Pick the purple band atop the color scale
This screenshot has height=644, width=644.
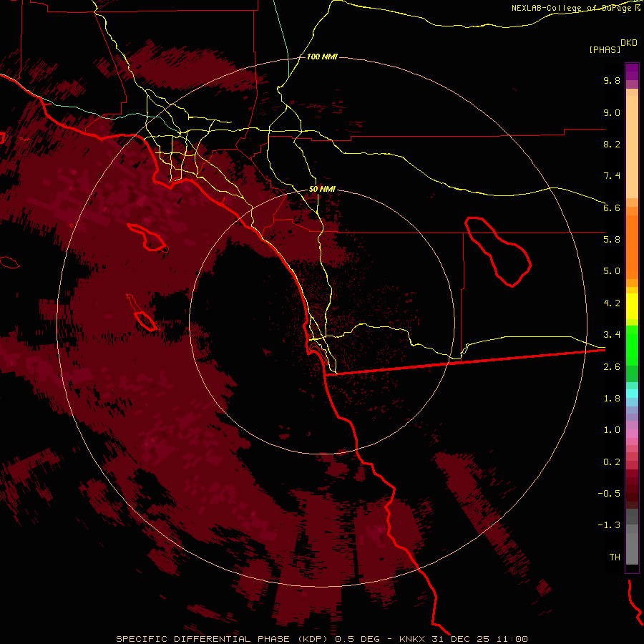[632, 72]
